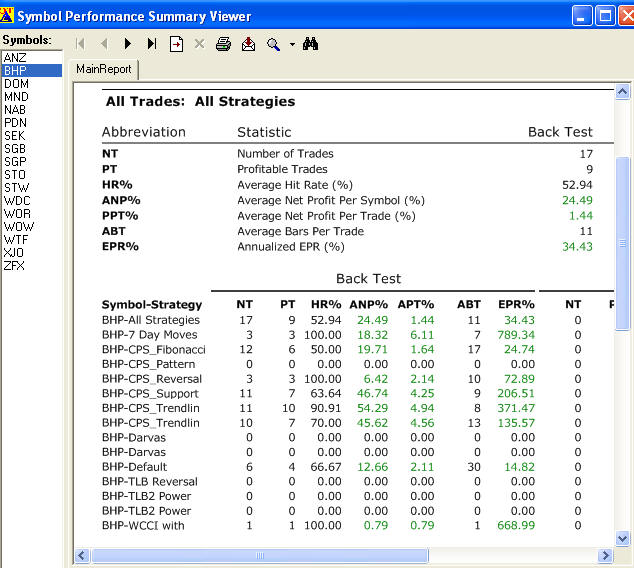Click the horizontal scrollbar thumb

(260, 555)
